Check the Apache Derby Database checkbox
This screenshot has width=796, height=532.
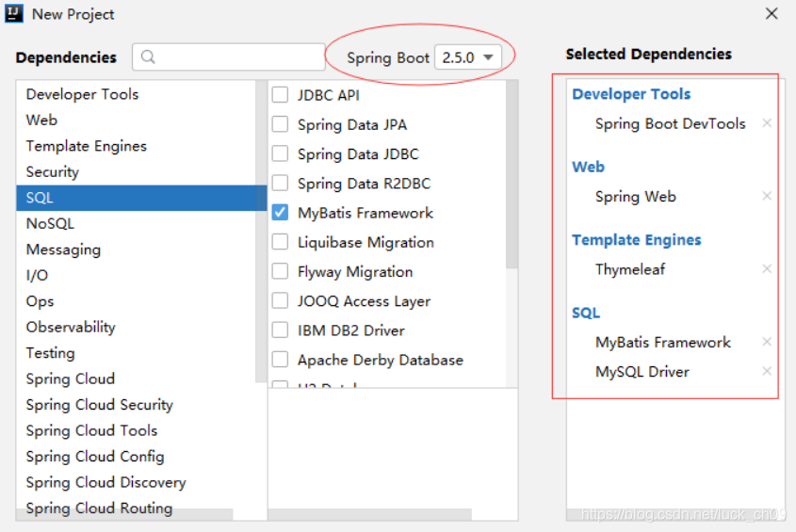click(x=280, y=360)
